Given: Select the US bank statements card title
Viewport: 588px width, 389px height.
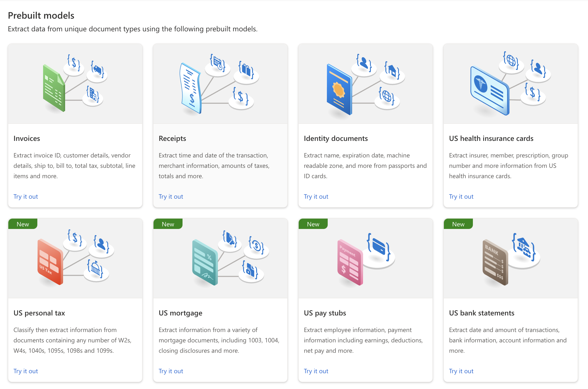Looking at the screenshot, I should click(481, 313).
